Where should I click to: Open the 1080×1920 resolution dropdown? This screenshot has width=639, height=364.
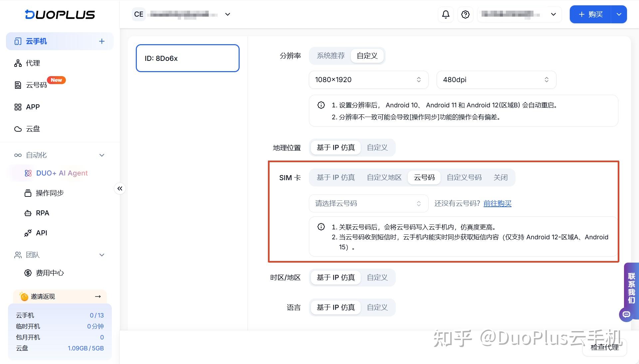[368, 80]
